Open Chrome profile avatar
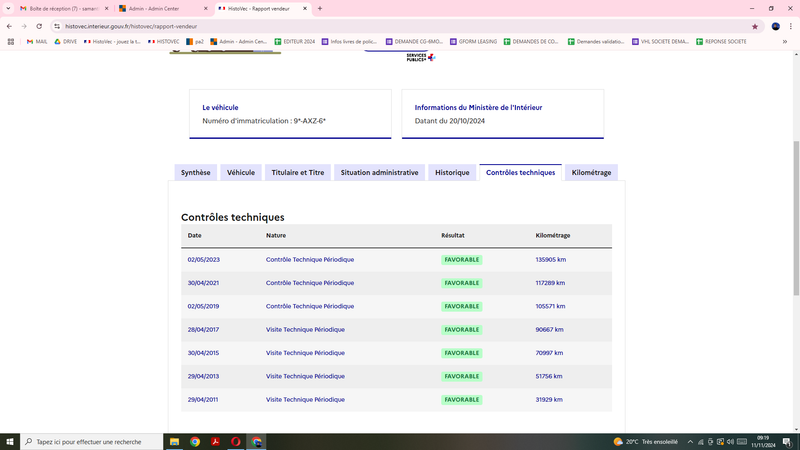 pos(776,27)
